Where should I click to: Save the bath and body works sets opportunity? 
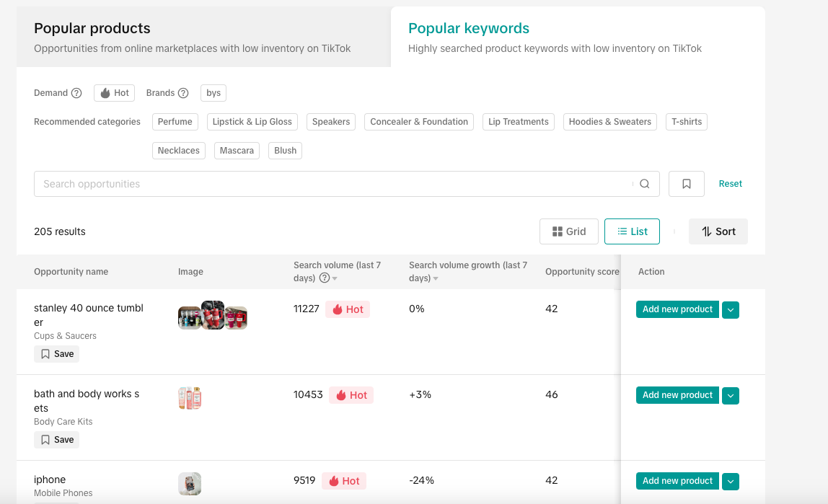tap(57, 440)
